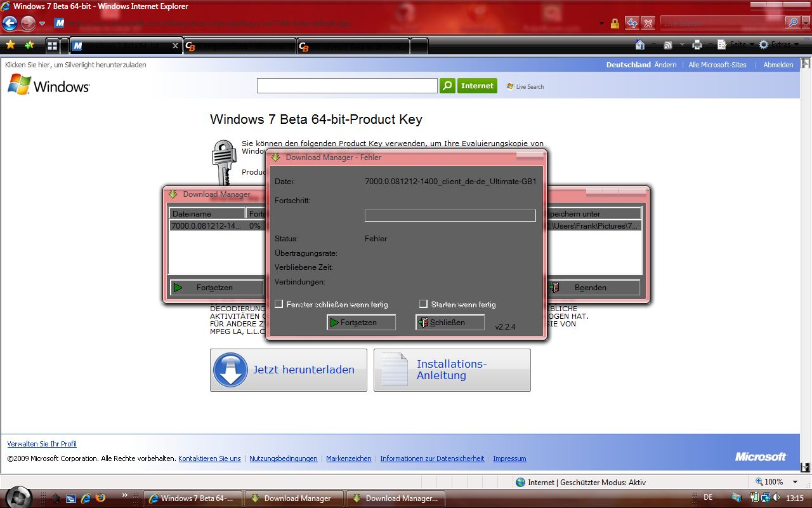Click the green search magnifier on the page
Screen dimensions: 812x508
pos(447,85)
